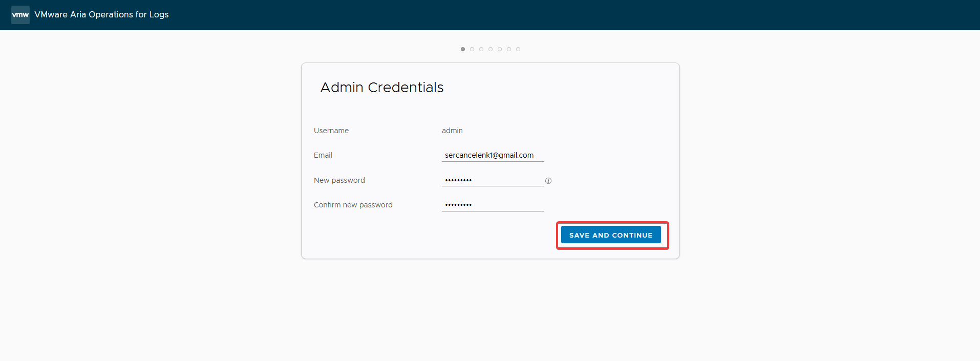The image size is (980, 361).
Task: Focus the Email input field
Action: (x=493, y=155)
